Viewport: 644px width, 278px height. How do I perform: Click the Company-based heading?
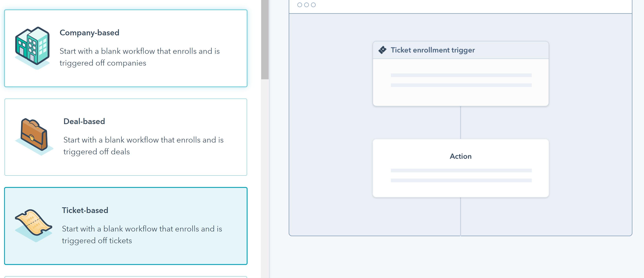[x=89, y=33]
